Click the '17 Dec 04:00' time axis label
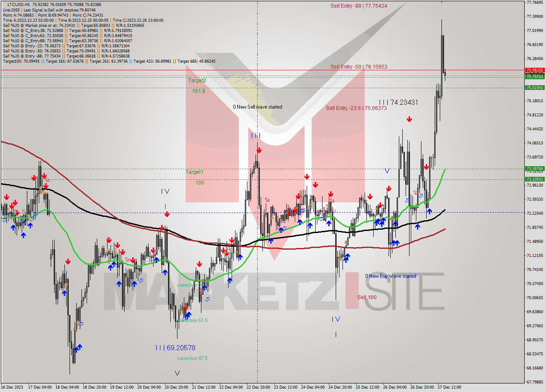 40,387
